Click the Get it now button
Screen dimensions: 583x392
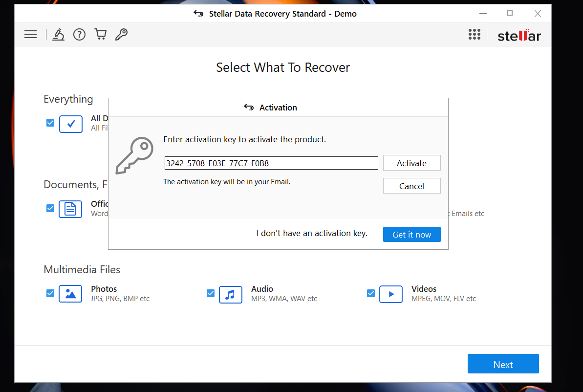(x=411, y=235)
